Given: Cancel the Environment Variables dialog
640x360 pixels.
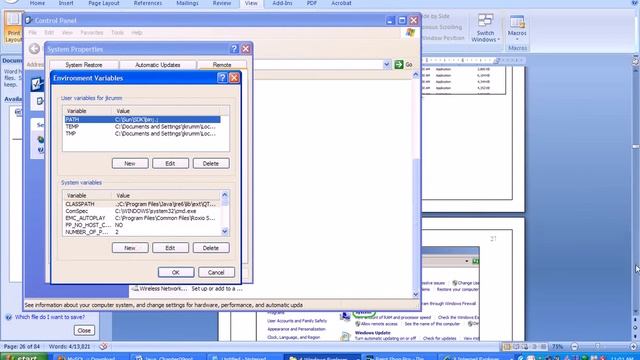Looking at the screenshot, I should (216, 272).
